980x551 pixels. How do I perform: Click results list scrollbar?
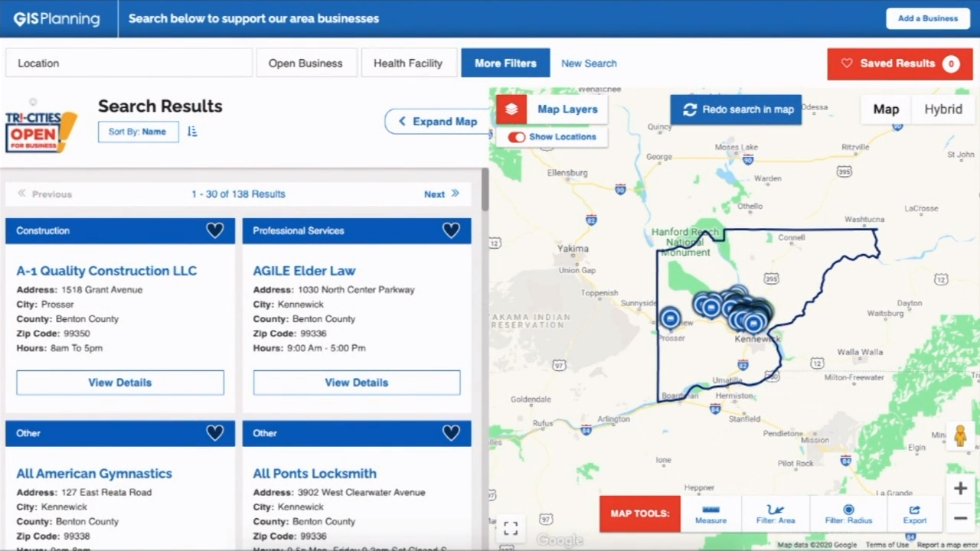coord(485,190)
